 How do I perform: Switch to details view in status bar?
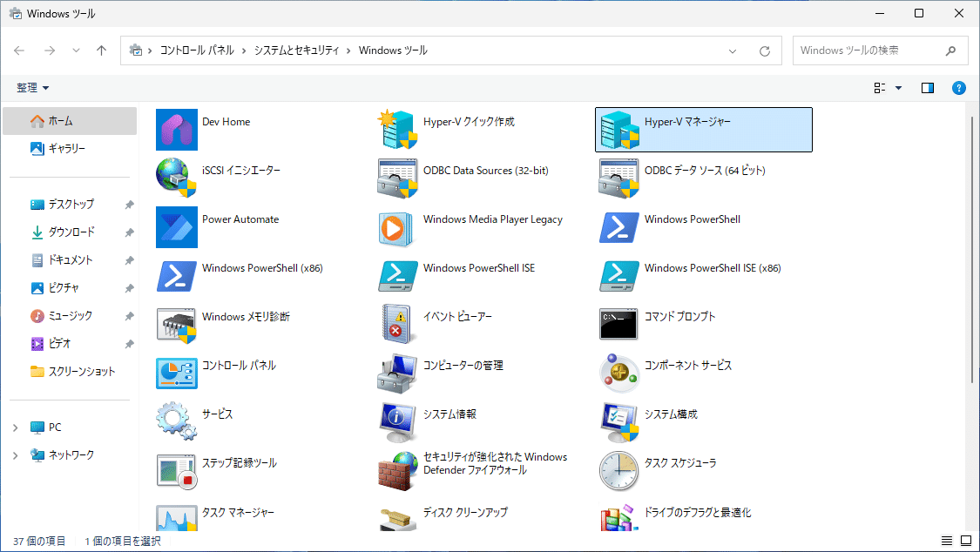tap(947, 541)
